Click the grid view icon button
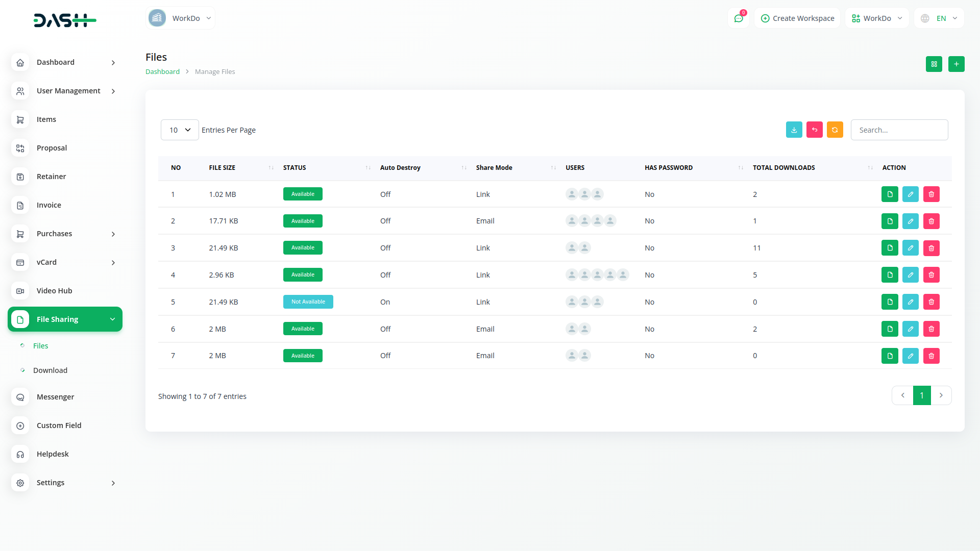This screenshot has height=551, width=980. click(934, 64)
